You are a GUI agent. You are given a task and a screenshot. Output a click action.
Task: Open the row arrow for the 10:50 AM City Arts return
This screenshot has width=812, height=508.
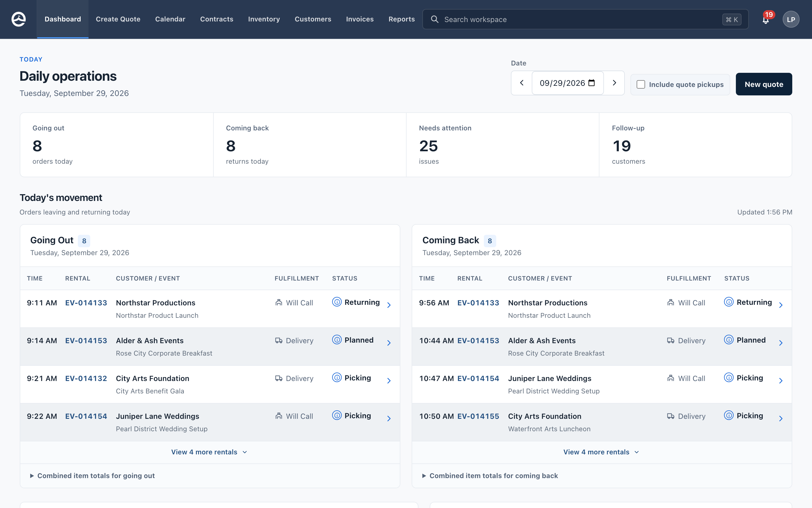click(781, 419)
